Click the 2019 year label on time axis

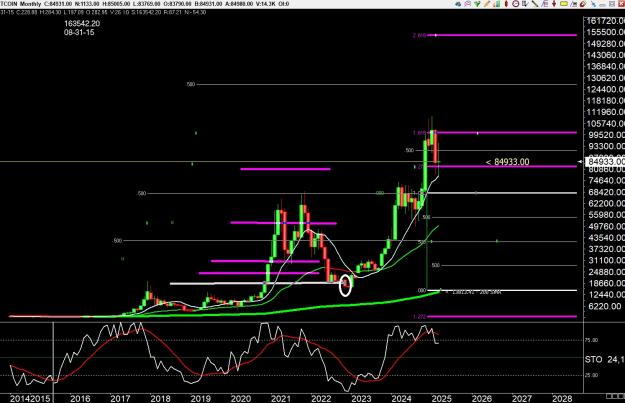tap(200, 398)
